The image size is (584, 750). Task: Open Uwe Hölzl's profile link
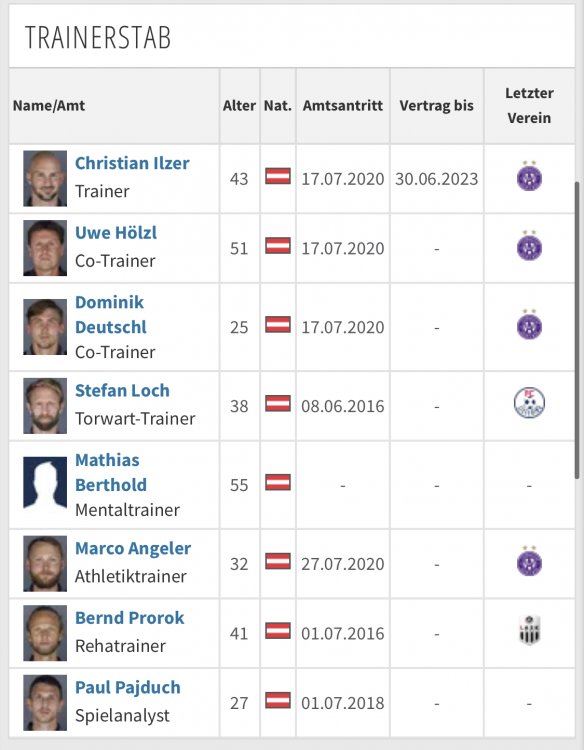116,233
